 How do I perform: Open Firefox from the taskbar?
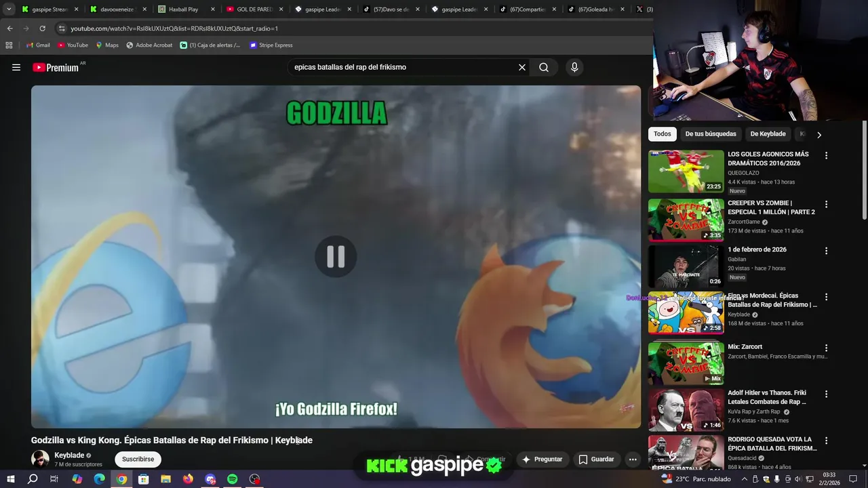pyautogui.click(x=188, y=479)
